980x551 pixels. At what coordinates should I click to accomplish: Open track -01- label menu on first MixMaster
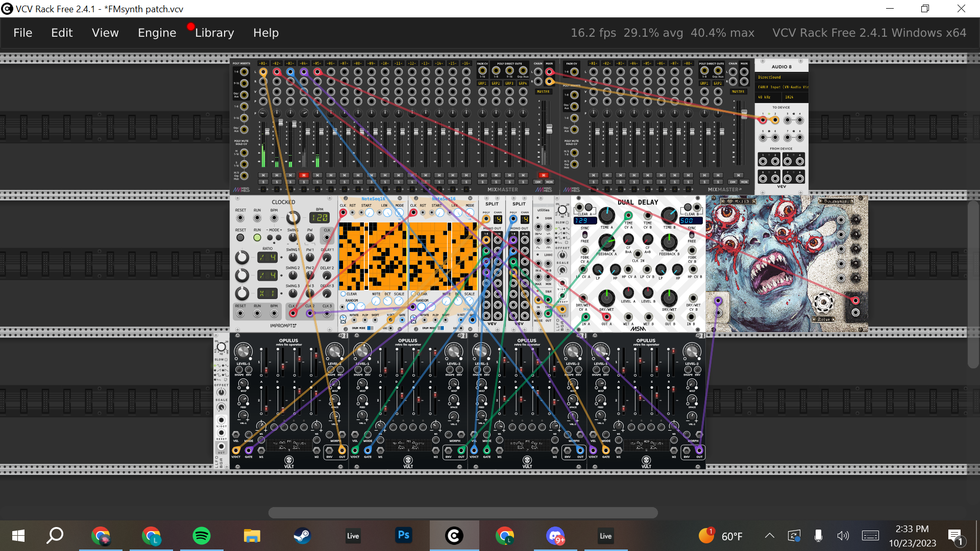click(x=263, y=63)
